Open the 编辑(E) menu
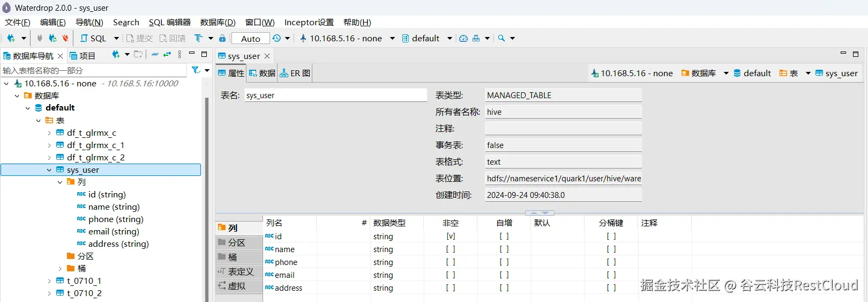The image size is (868, 302). [x=53, y=22]
